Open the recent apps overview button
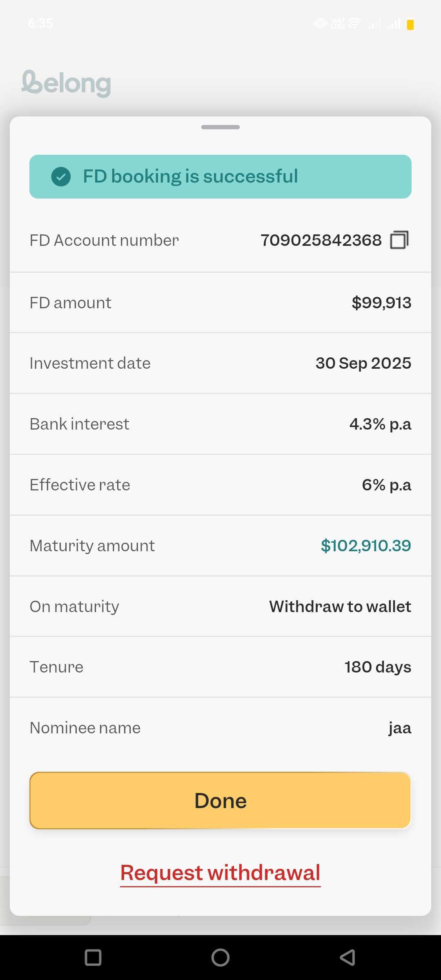The height and width of the screenshot is (980, 441). [x=93, y=957]
